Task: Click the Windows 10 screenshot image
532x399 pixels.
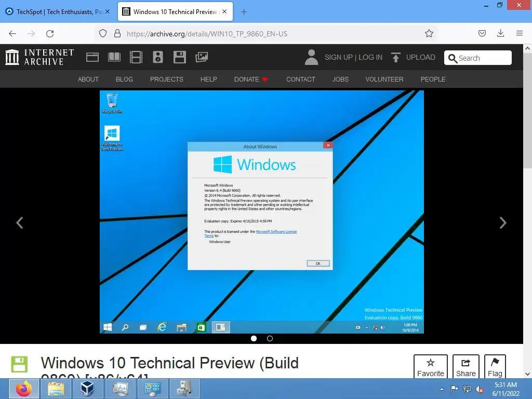Action: [262, 212]
